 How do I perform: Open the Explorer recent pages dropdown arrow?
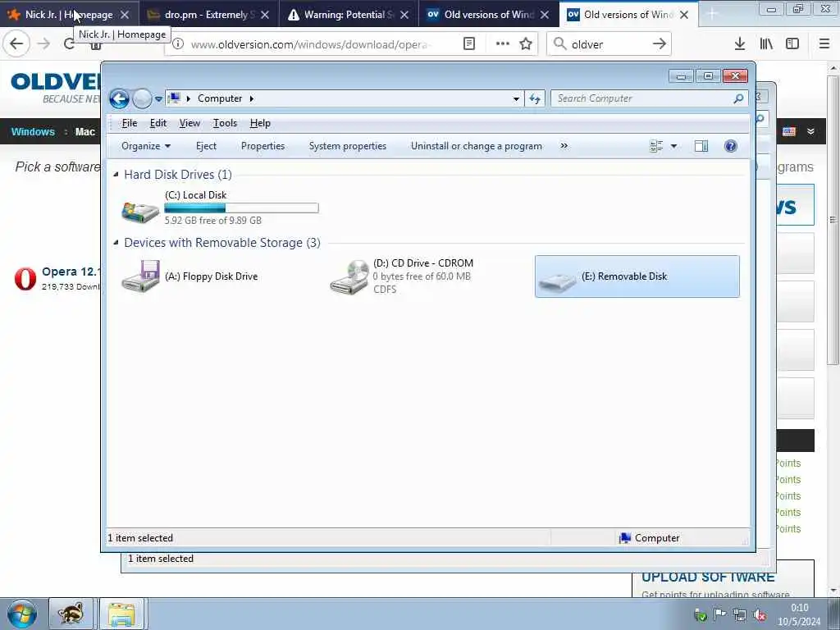tap(158, 99)
